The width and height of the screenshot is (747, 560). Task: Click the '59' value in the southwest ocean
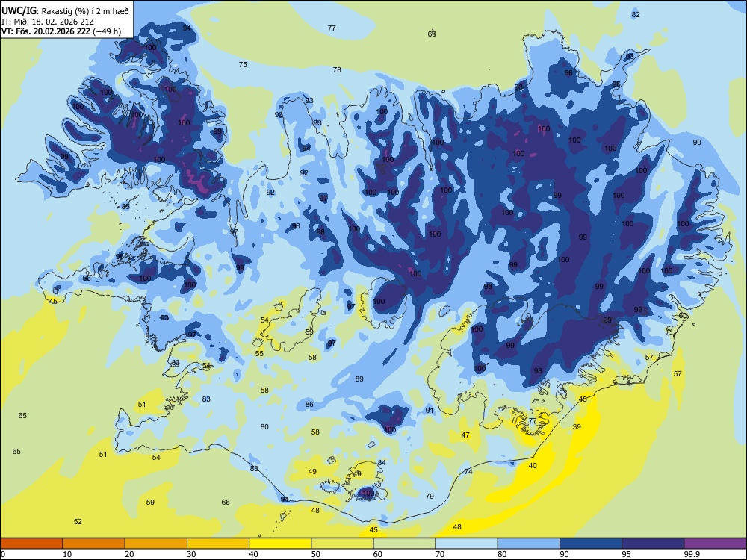coord(150,502)
